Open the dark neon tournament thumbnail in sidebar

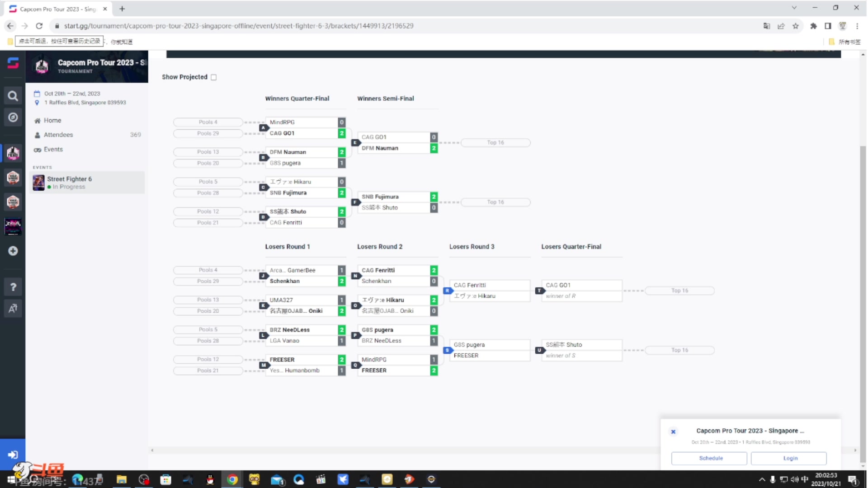[13, 226]
